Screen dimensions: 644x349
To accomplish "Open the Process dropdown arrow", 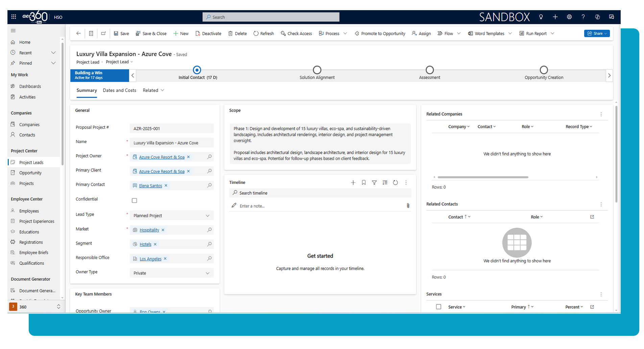I will 345,33.
